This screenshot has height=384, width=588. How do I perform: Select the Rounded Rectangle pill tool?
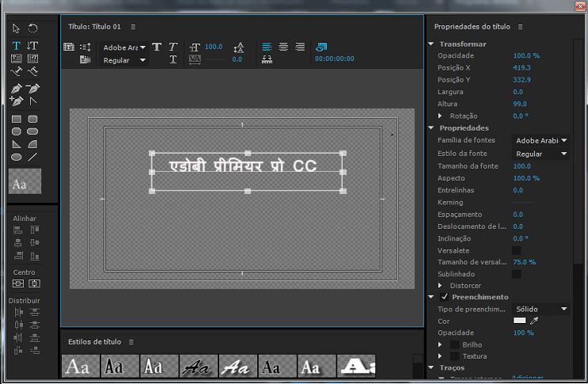click(x=32, y=131)
